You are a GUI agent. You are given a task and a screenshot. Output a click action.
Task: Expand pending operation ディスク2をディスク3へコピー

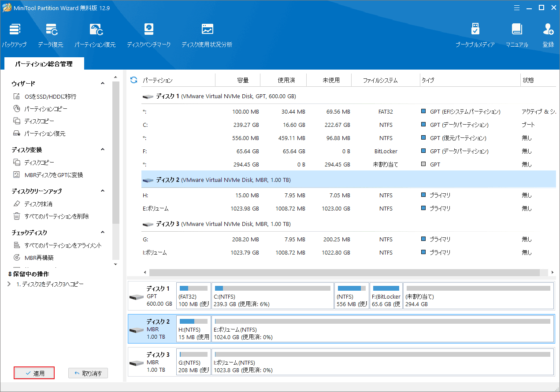[10, 285]
